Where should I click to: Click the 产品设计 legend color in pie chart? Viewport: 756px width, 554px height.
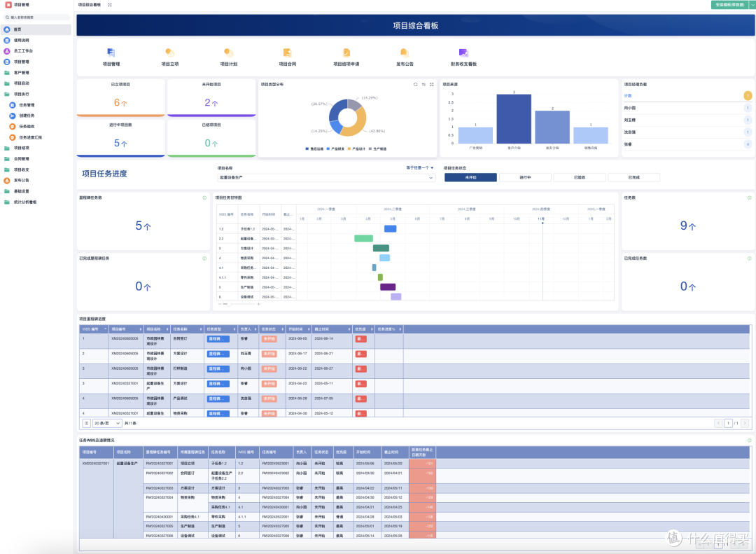(x=349, y=149)
